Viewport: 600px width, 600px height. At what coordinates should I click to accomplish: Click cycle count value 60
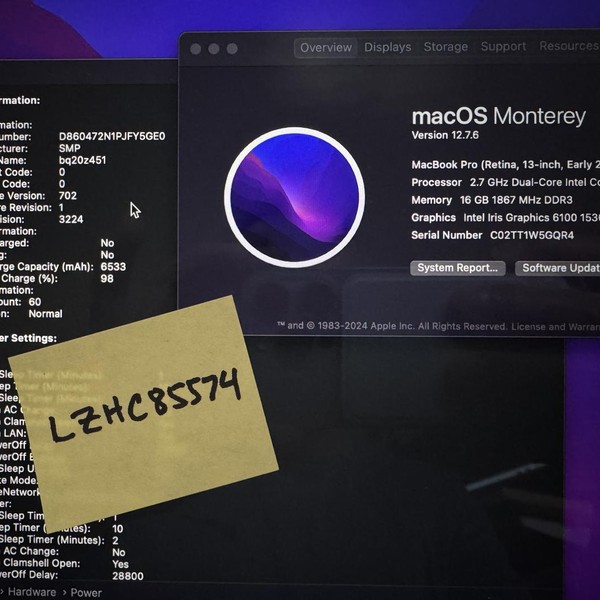[35, 302]
